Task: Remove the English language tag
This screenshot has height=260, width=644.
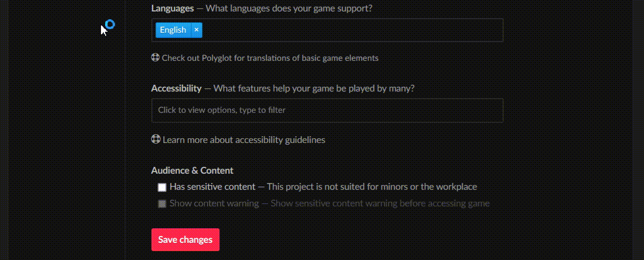Action: [x=196, y=30]
